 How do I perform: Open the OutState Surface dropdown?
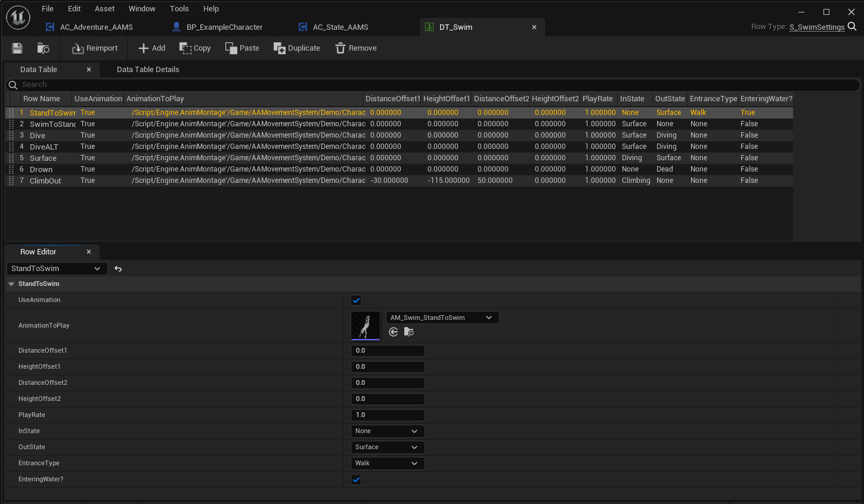coord(387,447)
